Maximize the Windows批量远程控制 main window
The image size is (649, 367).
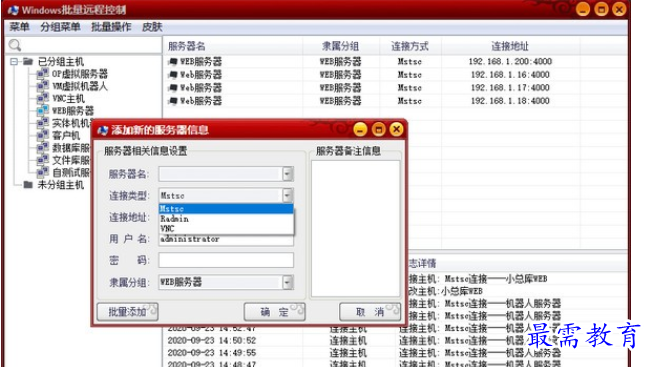pos(601,9)
